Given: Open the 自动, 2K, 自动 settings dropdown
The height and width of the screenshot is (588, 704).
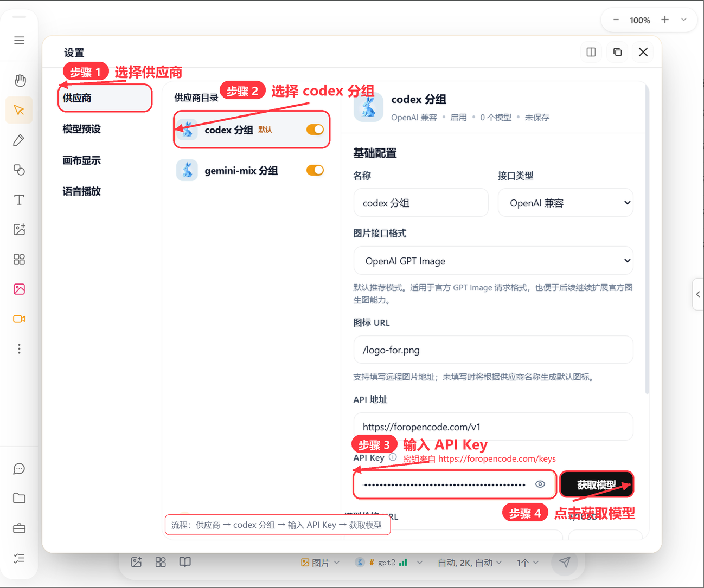Looking at the screenshot, I should coord(470,563).
